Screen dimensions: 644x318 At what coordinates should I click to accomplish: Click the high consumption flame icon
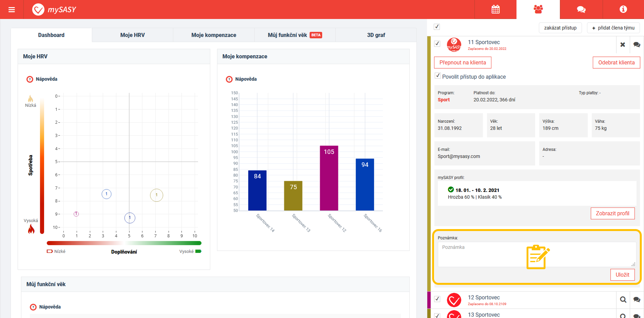click(x=31, y=229)
